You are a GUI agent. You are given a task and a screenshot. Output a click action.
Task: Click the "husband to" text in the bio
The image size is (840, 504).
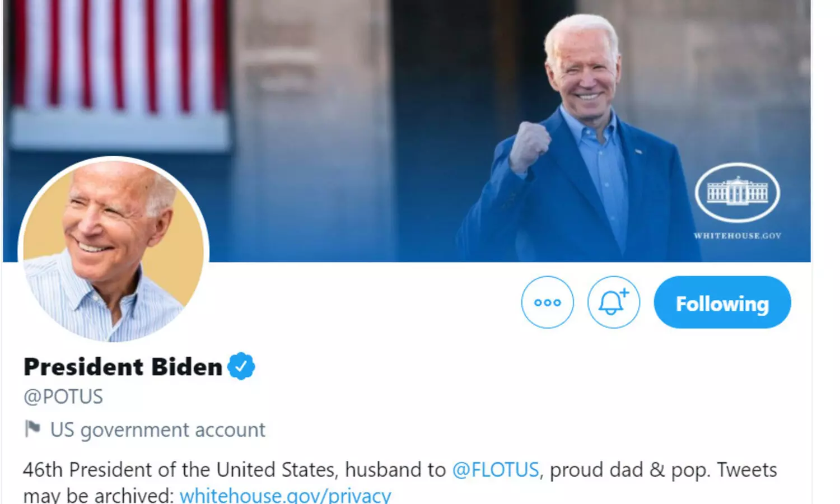[395, 469]
